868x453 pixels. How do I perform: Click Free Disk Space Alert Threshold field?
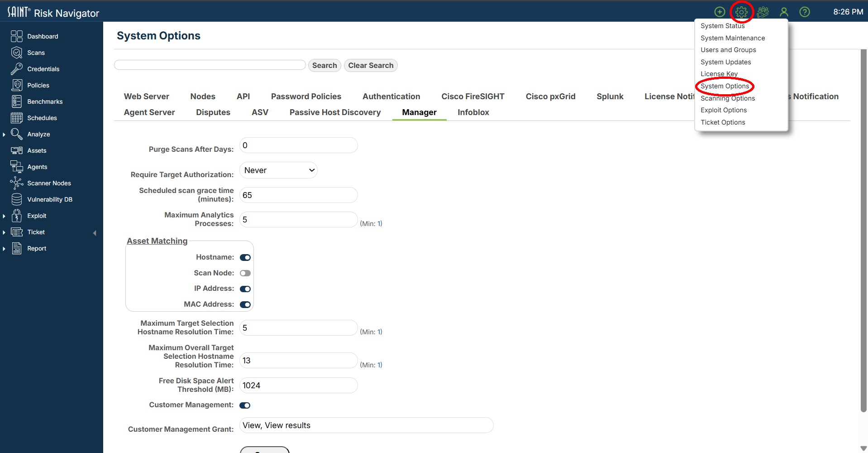tap(299, 386)
